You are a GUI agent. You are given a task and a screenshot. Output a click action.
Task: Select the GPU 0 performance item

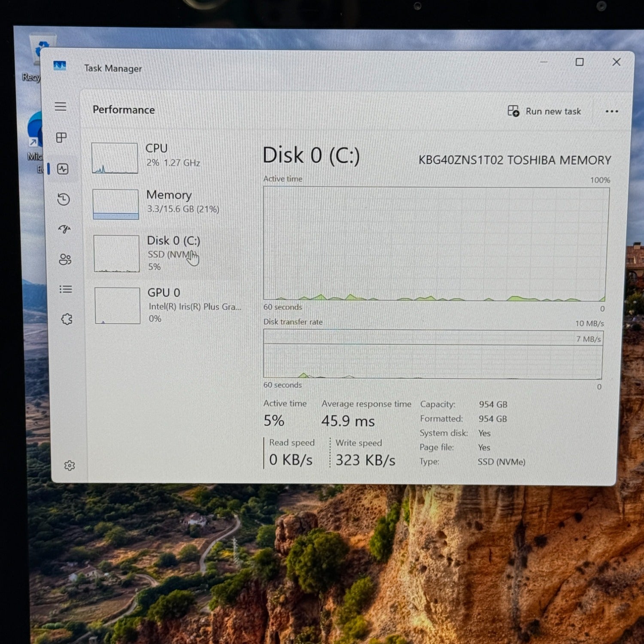pyautogui.click(x=172, y=305)
